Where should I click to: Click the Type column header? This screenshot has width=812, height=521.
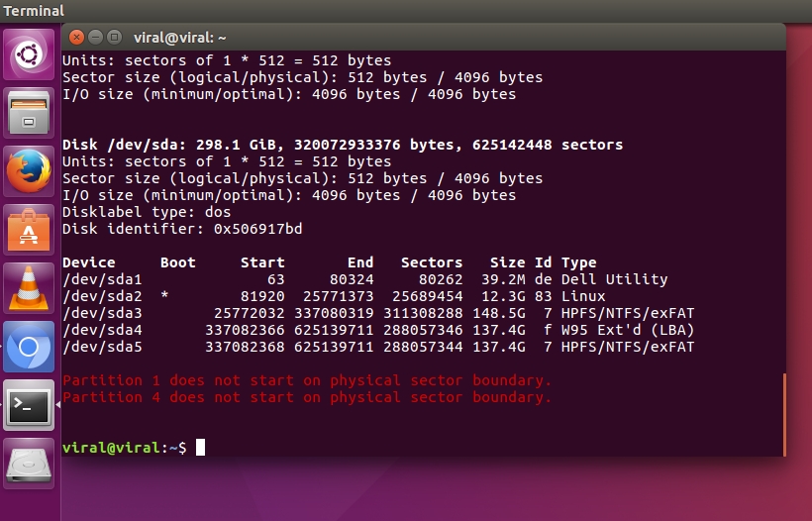click(x=579, y=262)
